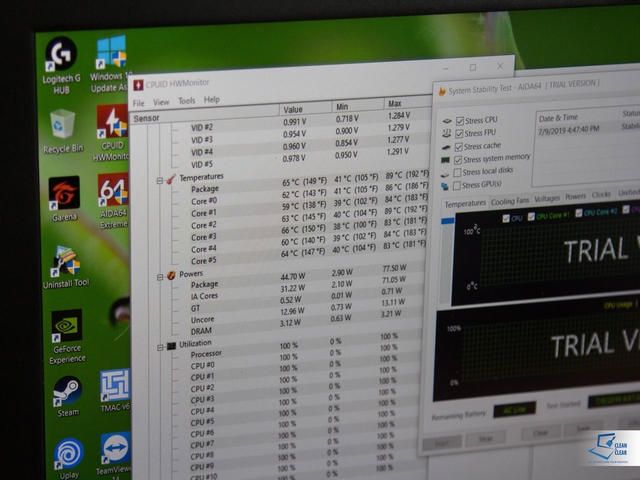
Task: Open the Recycle Bin on the desktop
Action: pyautogui.click(x=63, y=125)
